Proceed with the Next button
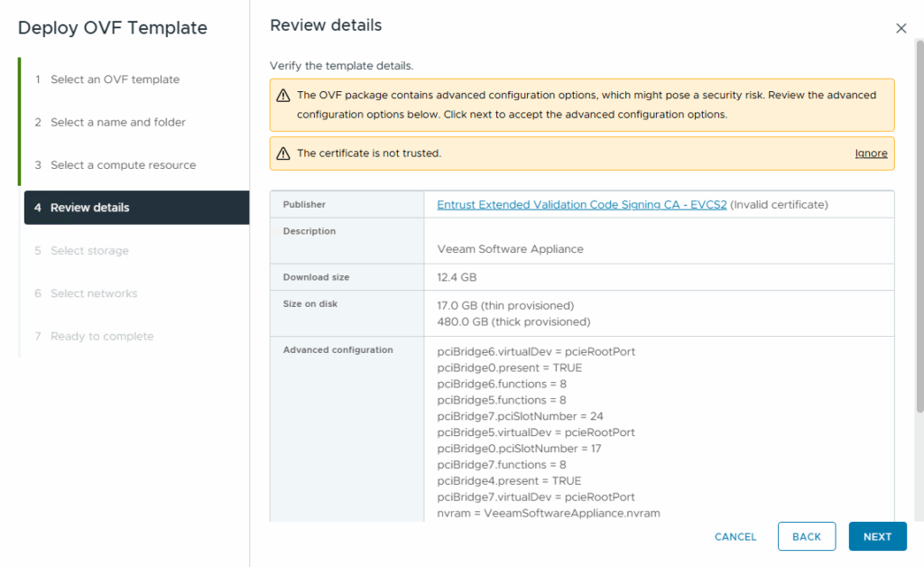The width and height of the screenshot is (924, 567). (x=877, y=536)
